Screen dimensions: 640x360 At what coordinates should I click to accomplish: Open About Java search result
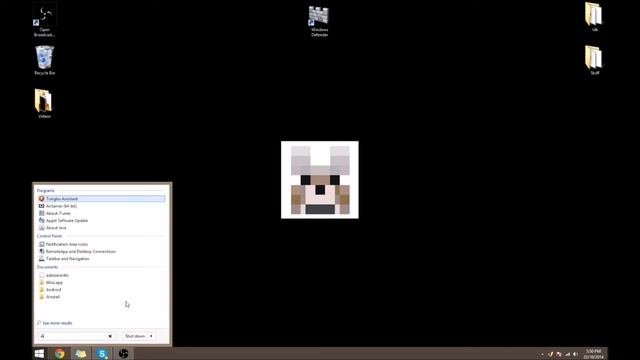point(101,228)
